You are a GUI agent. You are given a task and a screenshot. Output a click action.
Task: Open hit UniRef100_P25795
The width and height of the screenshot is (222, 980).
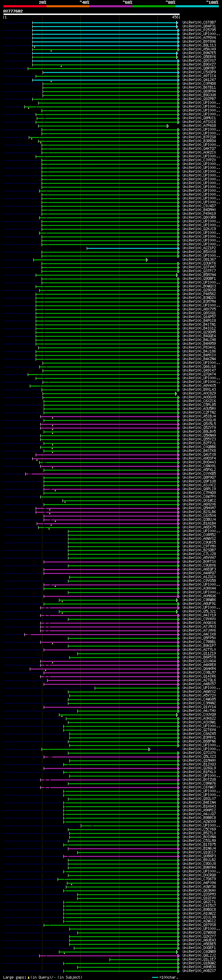pyautogui.click(x=199, y=30)
